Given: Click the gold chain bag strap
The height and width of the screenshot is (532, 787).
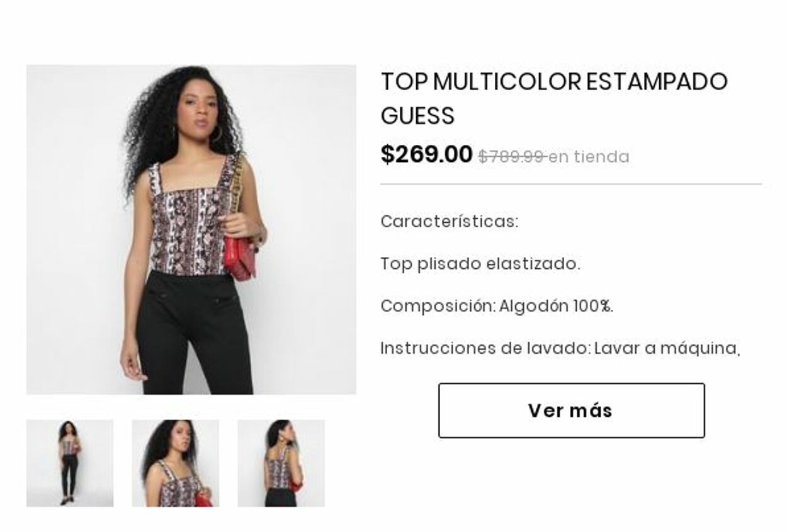Looking at the screenshot, I should click(237, 189).
